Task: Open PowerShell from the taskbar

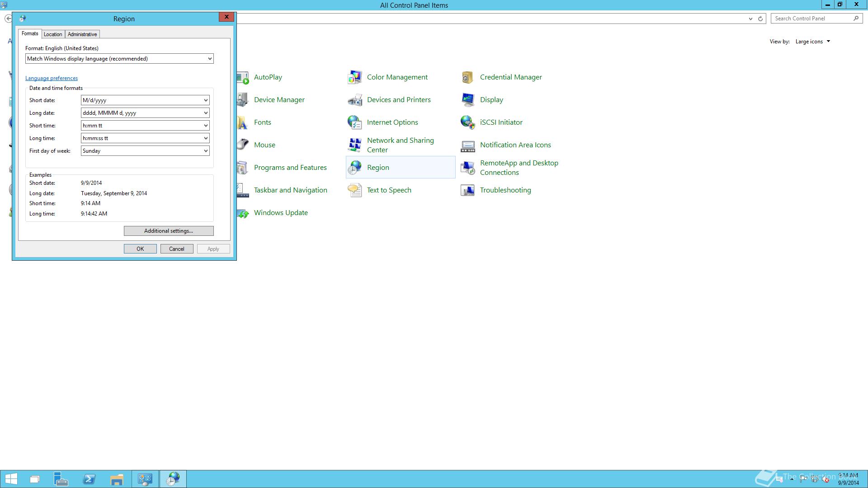Action: 89,479
